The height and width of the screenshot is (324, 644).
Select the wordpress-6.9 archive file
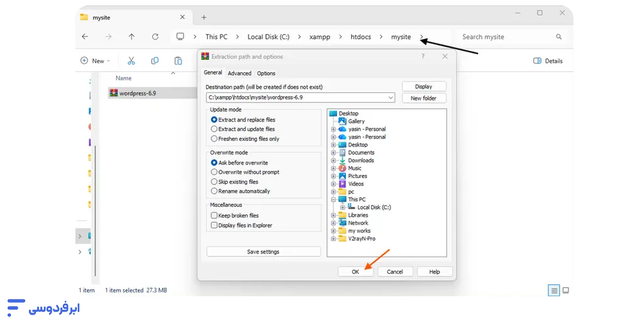137,93
